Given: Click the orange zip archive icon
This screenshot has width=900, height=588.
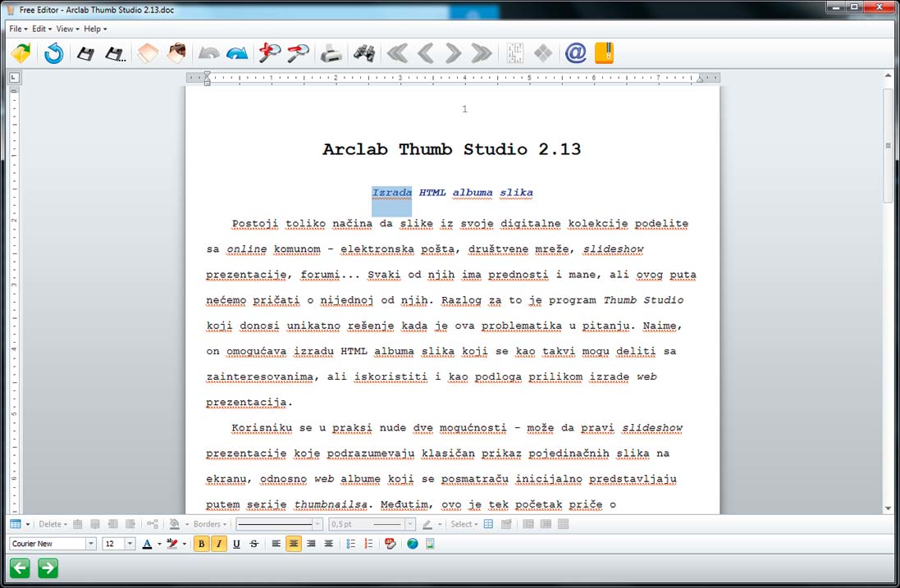Looking at the screenshot, I should (x=605, y=52).
